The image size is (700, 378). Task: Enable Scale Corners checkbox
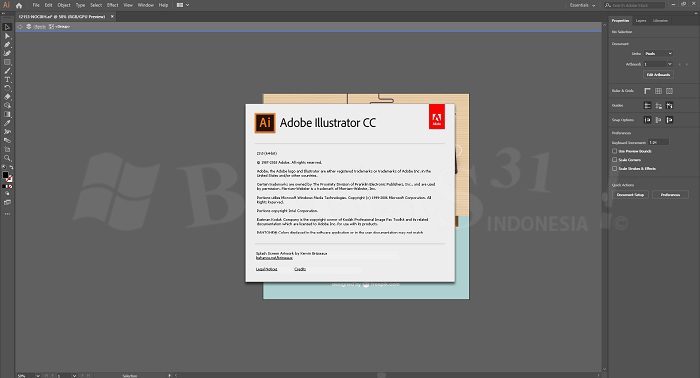615,160
